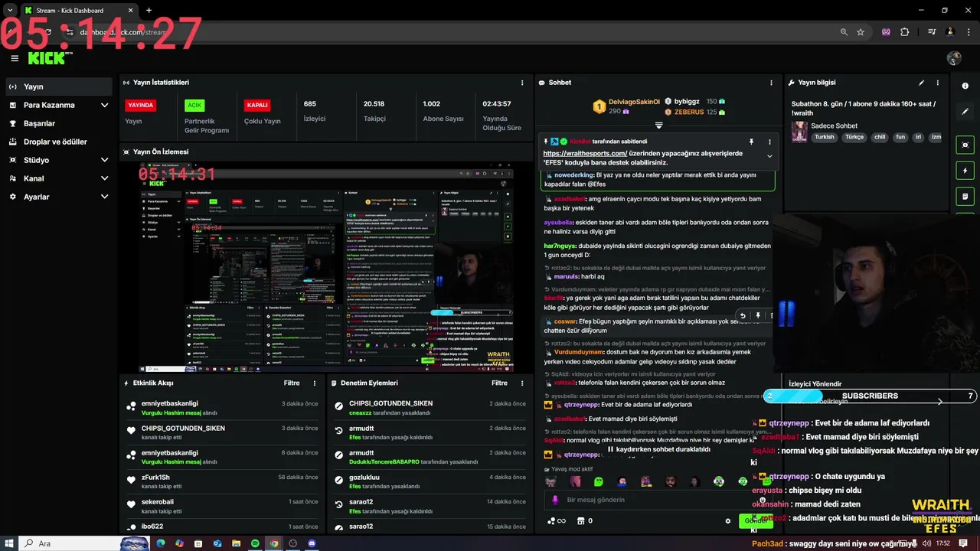The width and height of the screenshot is (980, 551).
Task: Reply to coswar's message with arrow icon
Action: click(x=742, y=315)
